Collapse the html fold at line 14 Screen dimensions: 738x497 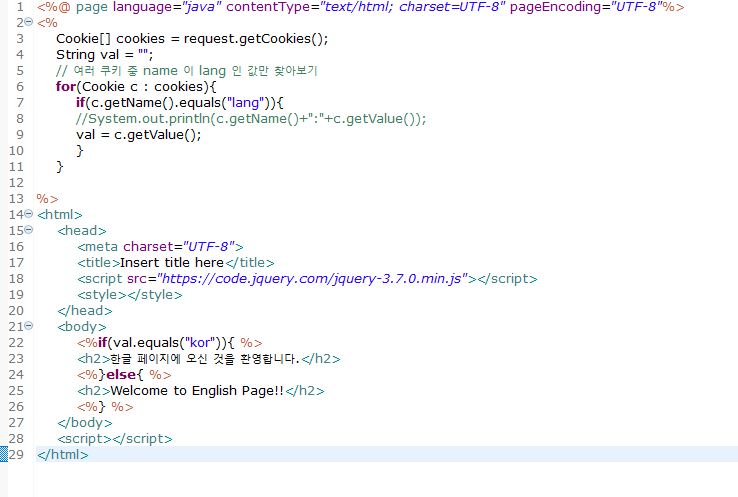click(29, 214)
